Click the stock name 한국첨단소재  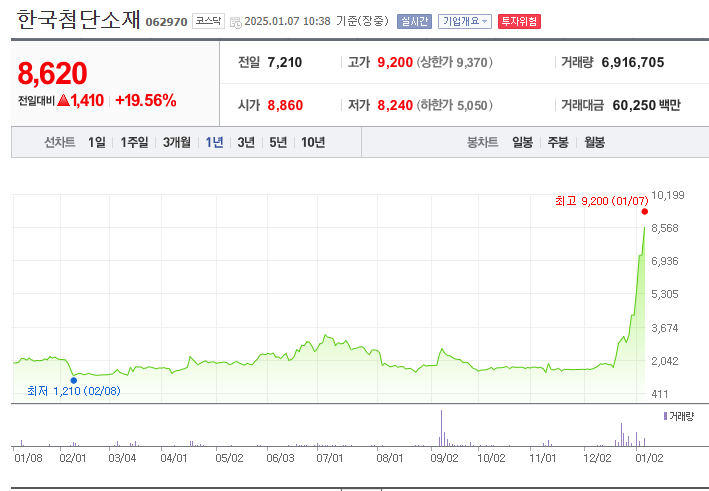78,20
